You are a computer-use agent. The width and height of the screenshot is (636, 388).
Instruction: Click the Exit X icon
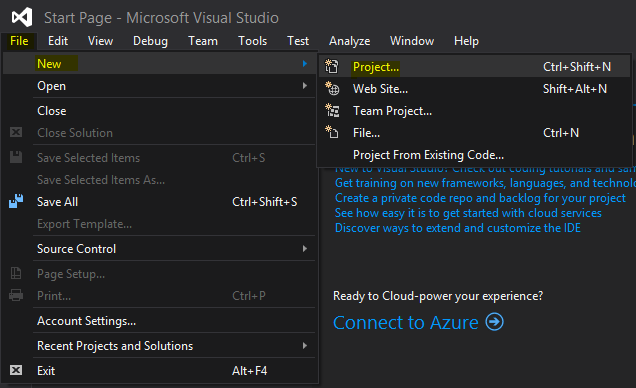[x=16, y=370]
